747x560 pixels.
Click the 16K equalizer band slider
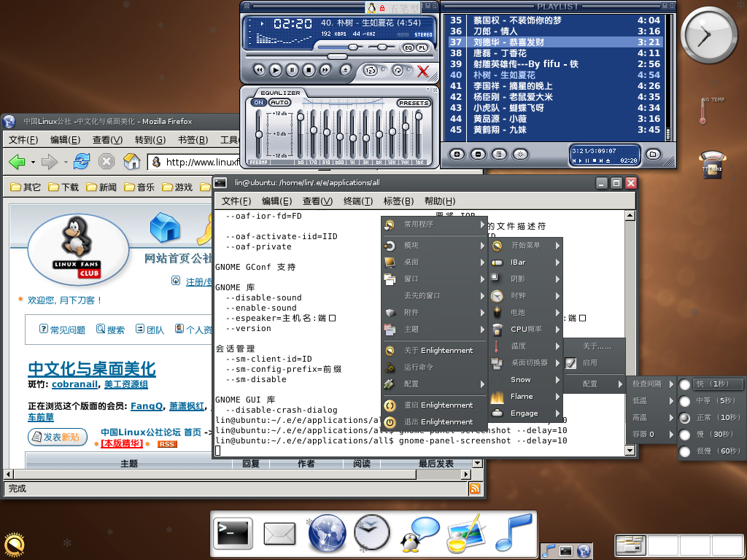[x=419, y=134]
